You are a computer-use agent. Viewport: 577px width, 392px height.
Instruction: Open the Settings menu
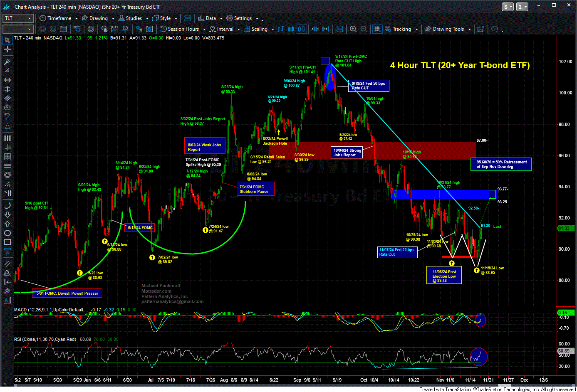click(239, 18)
